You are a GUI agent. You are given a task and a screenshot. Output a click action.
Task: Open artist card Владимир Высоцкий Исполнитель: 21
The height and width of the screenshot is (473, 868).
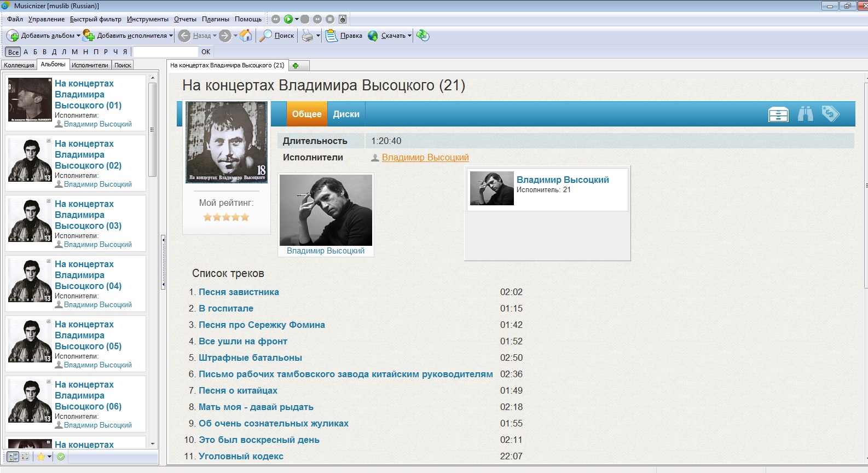(x=547, y=188)
